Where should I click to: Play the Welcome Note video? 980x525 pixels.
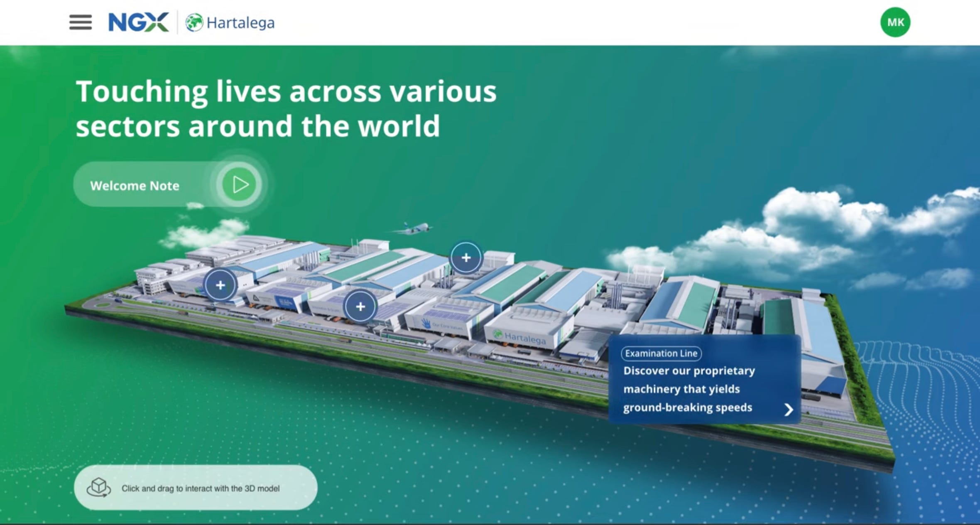(240, 184)
